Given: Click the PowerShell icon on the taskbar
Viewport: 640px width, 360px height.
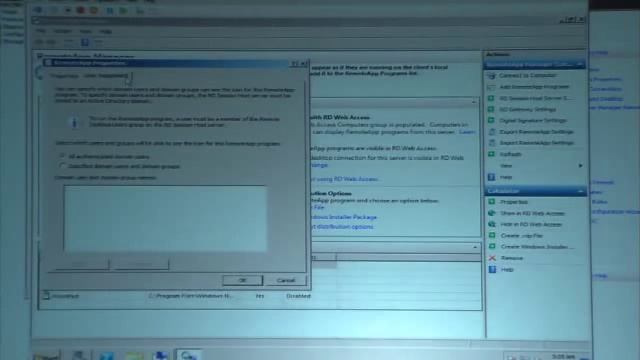Looking at the screenshot, I should click(107, 356).
